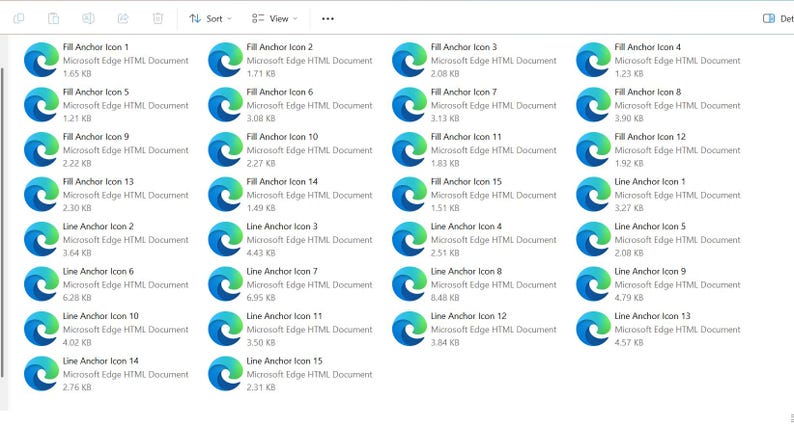Select the Edge icon of Fill Anchor Icon 5
This screenshot has width=794, height=427.
(42, 105)
